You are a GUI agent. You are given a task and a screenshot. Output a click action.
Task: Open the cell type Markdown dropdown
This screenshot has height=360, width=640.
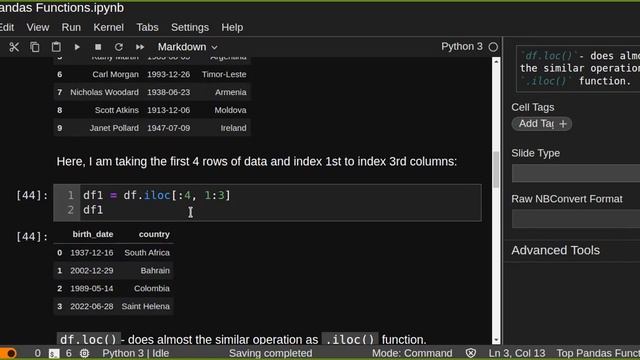(187, 47)
